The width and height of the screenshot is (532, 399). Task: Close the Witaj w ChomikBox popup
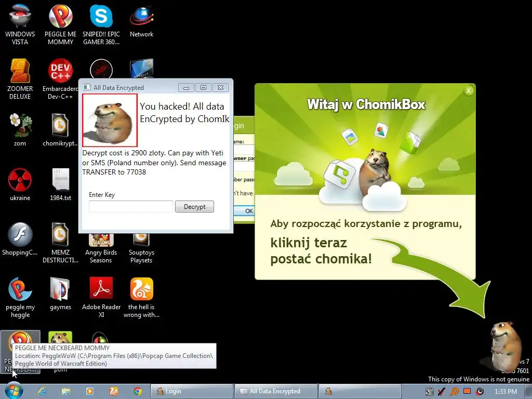(x=469, y=90)
